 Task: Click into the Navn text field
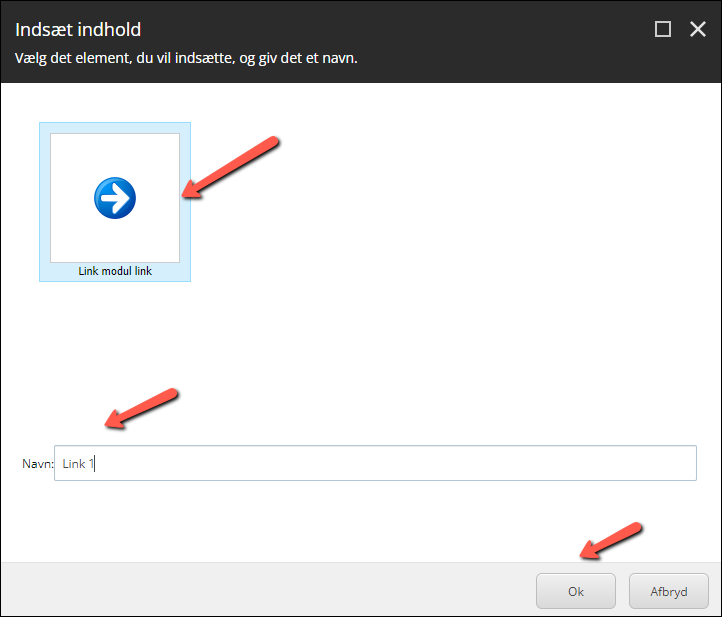point(375,463)
